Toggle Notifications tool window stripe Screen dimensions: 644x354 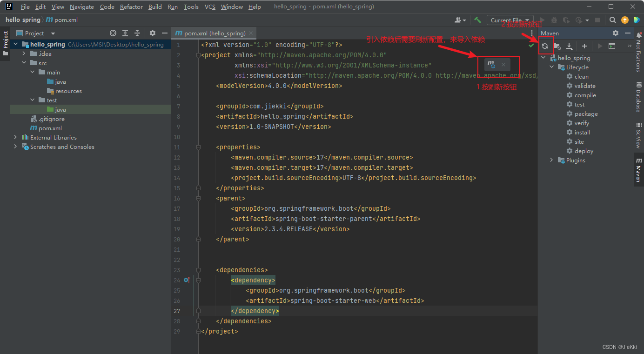(638, 52)
